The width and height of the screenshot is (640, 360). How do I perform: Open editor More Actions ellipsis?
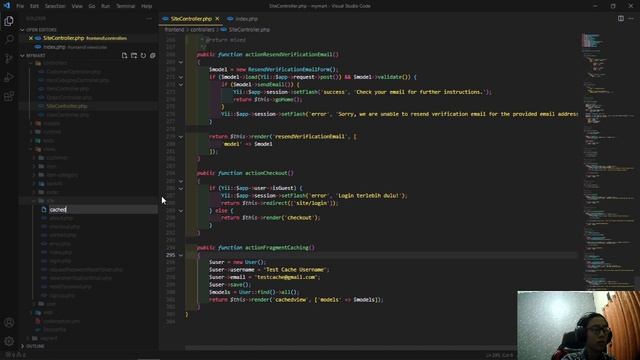[x=631, y=18]
